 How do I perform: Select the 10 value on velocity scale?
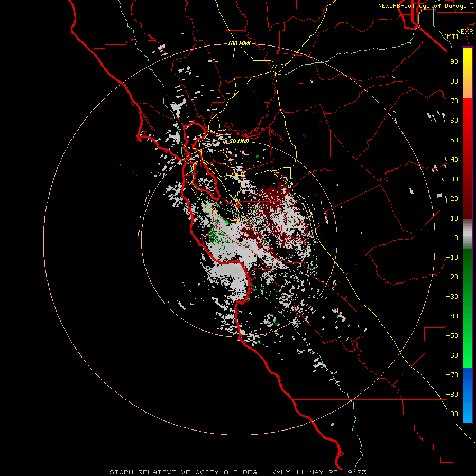pyautogui.click(x=454, y=218)
